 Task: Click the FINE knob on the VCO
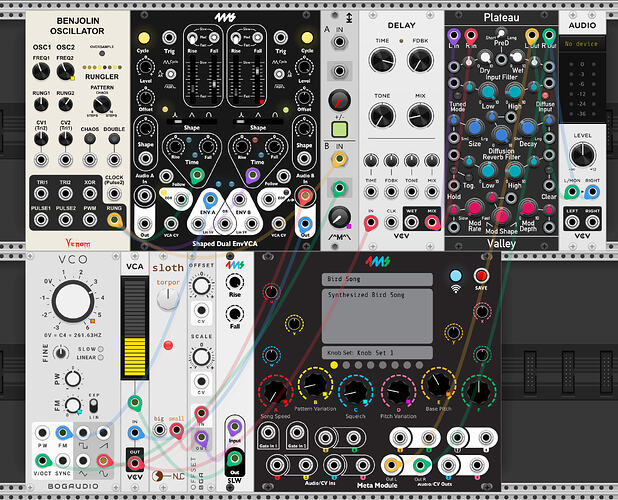tap(60, 352)
